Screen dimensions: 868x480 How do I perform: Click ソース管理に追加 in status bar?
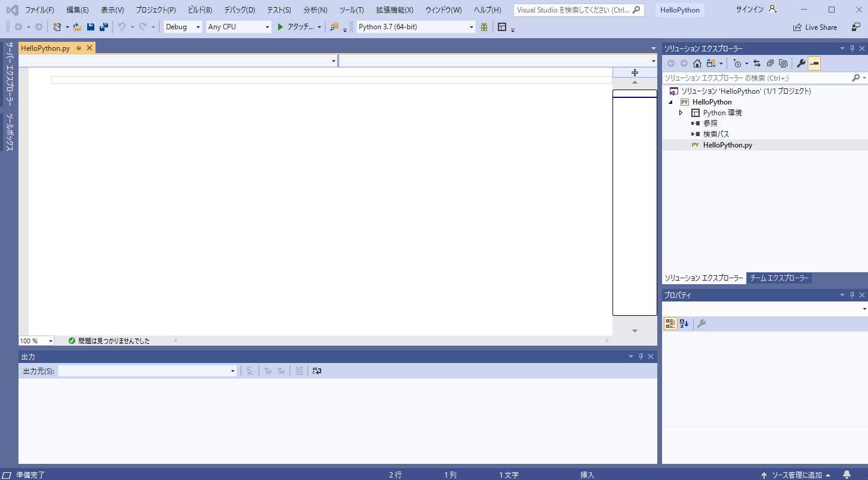(796, 475)
